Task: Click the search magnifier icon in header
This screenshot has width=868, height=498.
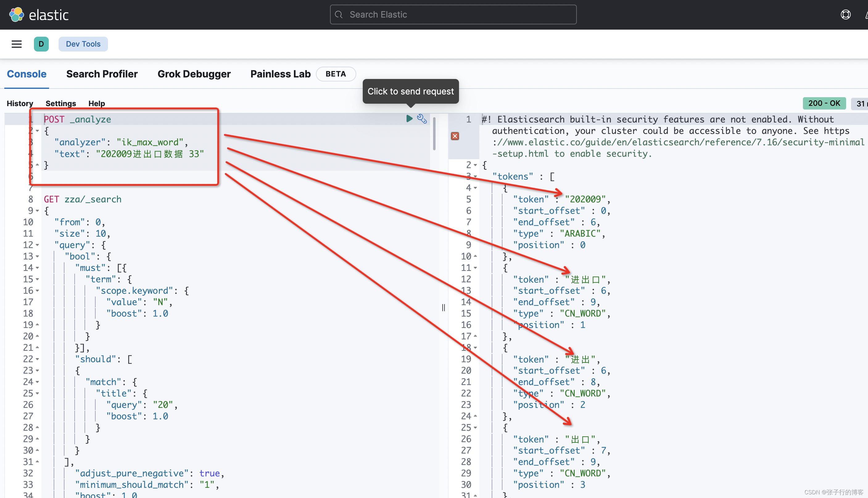Action: coord(339,15)
